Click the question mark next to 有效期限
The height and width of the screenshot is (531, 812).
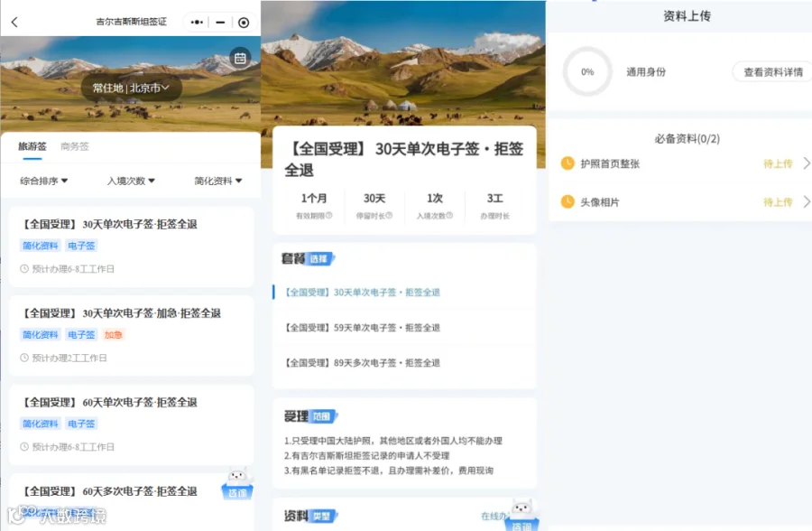point(328,215)
